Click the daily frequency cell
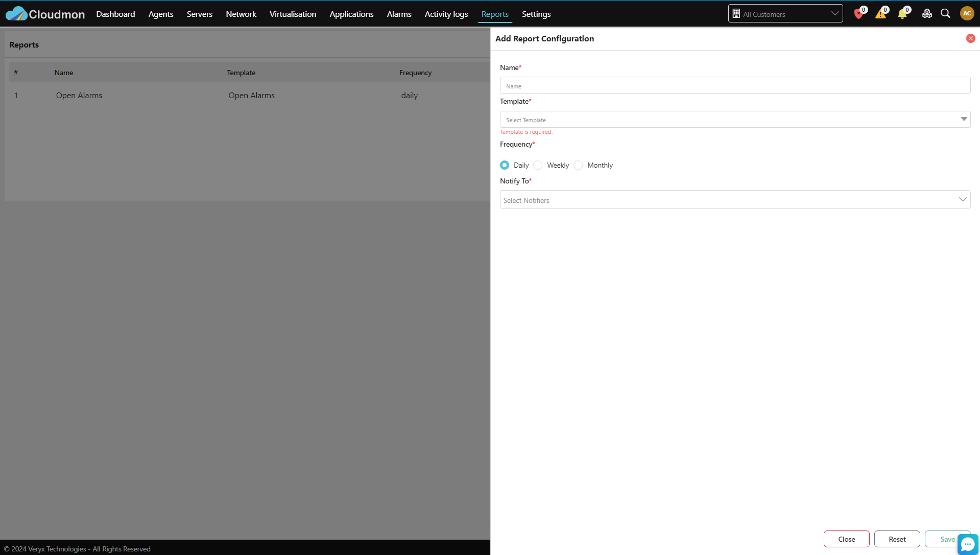The image size is (980, 555). point(409,95)
